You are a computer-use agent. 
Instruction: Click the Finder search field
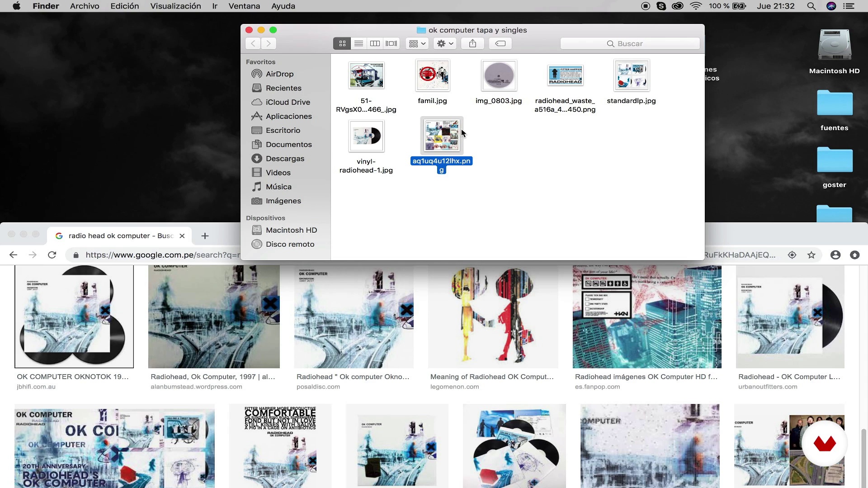(630, 43)
